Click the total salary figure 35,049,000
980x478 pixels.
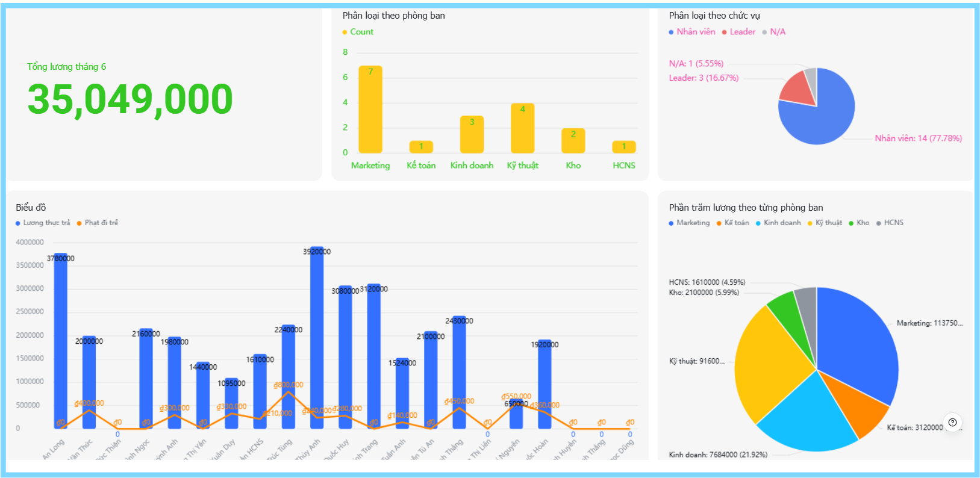tap(130, 99)
